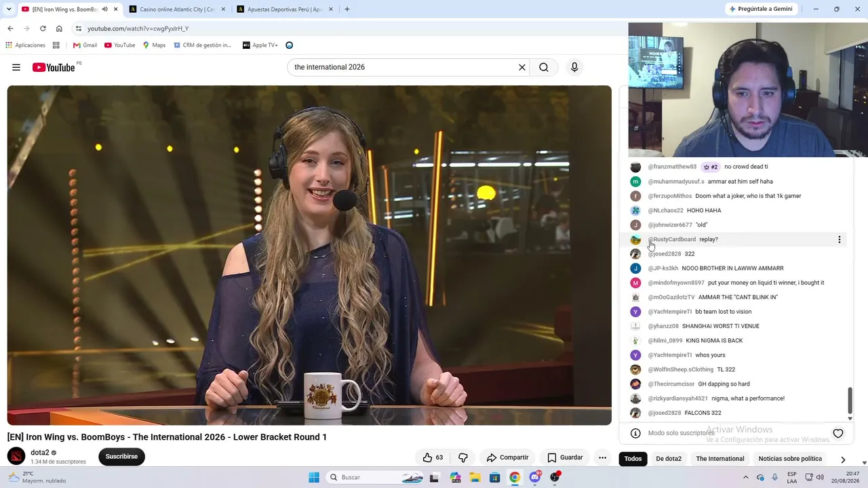The width and height of the screenshot is (868, 488).
Task: Show more topic chips with the right arrow
Action: [x=843, y=459]
